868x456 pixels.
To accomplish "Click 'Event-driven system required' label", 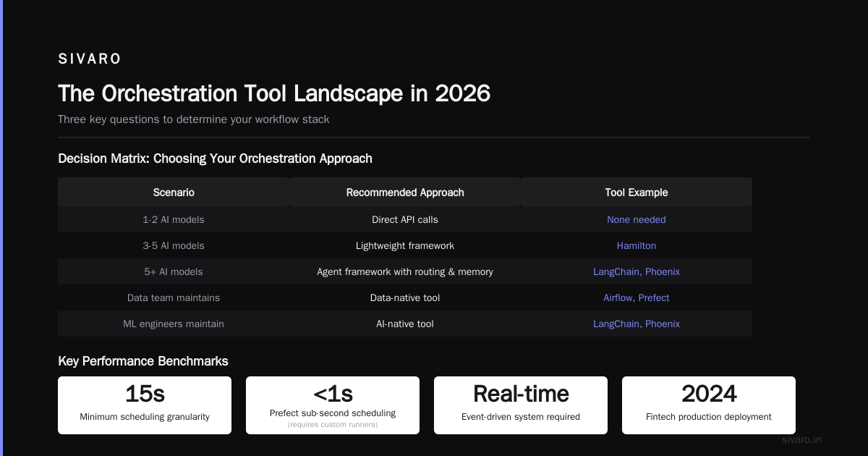I will click(x=521, y=416).
